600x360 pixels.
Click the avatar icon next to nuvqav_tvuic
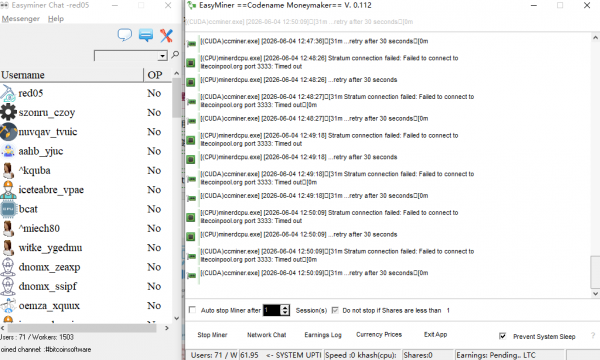pos(8,132)
